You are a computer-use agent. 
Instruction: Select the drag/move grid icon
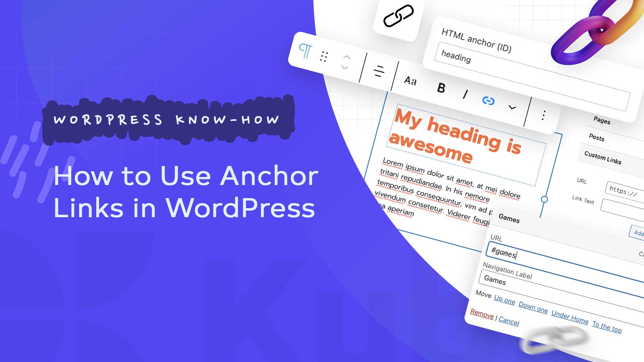[x=326, y=56]
